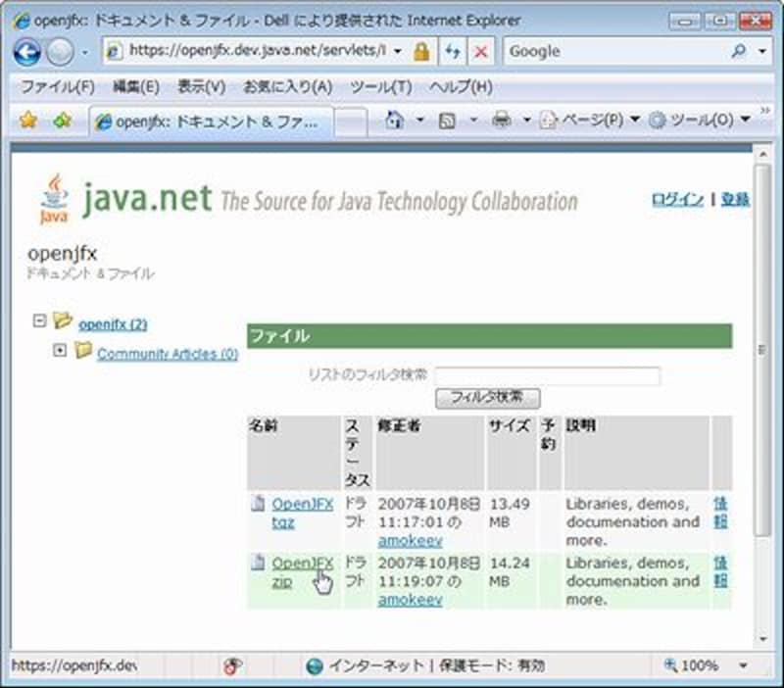This screenshot has height=688, width=784.
Task: Click the Internet zone globe icon
Action: (x=315, y=666)
